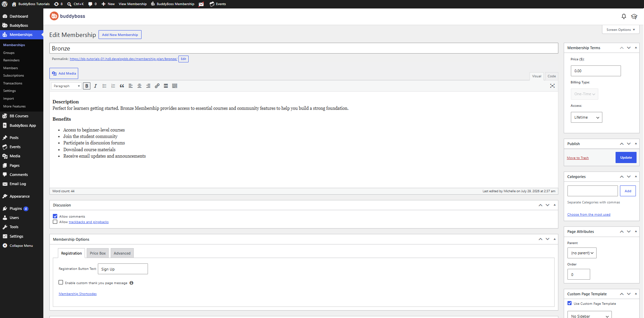This screenshot has height=318, width=644.
Task: Switch to the Advanced tab
Action: tap(122, 253)
